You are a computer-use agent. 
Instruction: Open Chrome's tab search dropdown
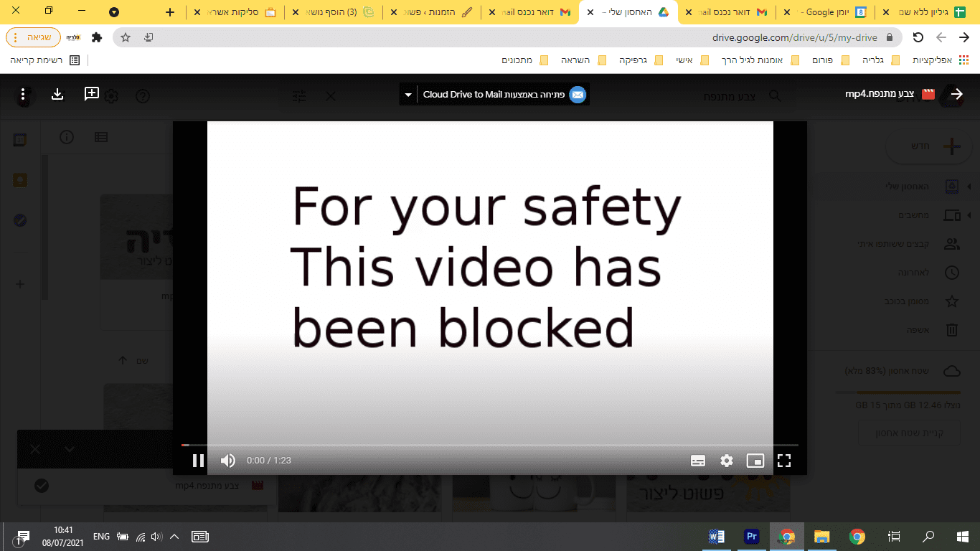(x=114, y=12)
